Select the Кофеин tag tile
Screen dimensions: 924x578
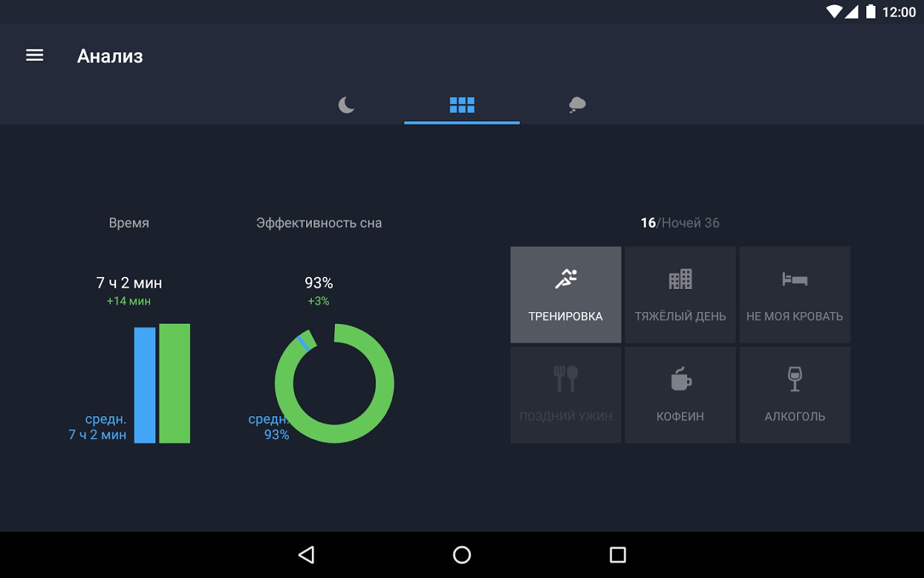[680, 395]
